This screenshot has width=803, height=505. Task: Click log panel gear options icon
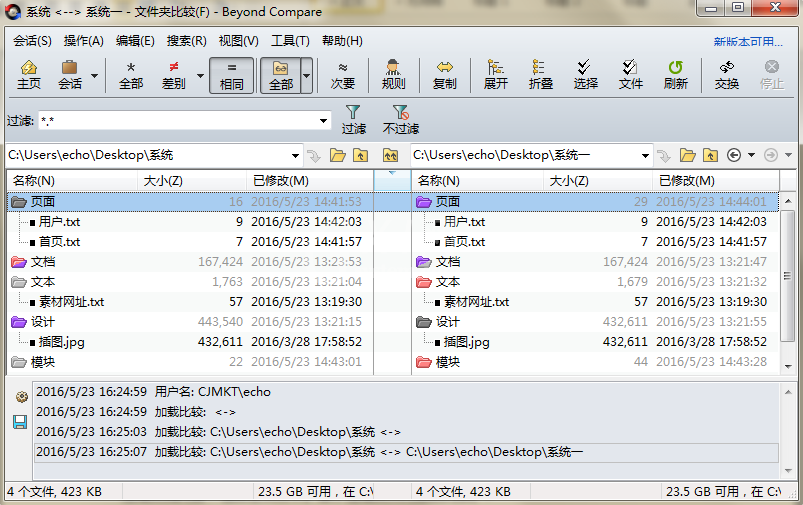pyautogui.click(x=22, y=396)
